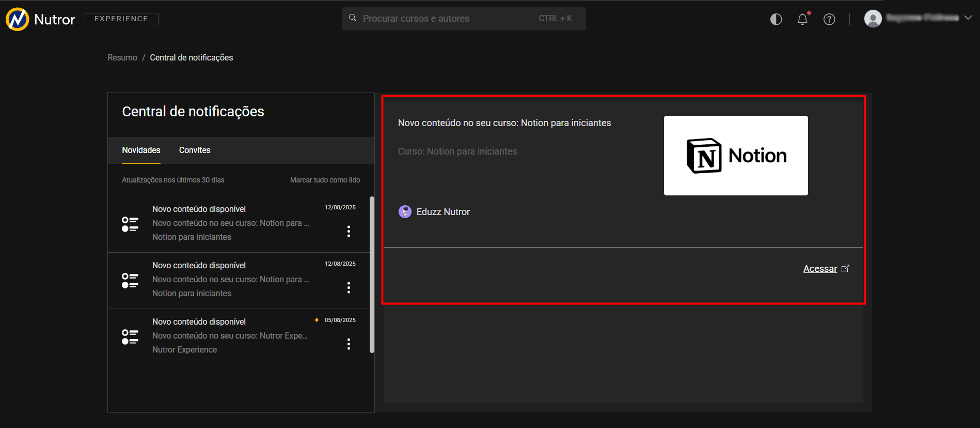Click Marcar tudo como lido
The image size is (980, 428).
325,180
